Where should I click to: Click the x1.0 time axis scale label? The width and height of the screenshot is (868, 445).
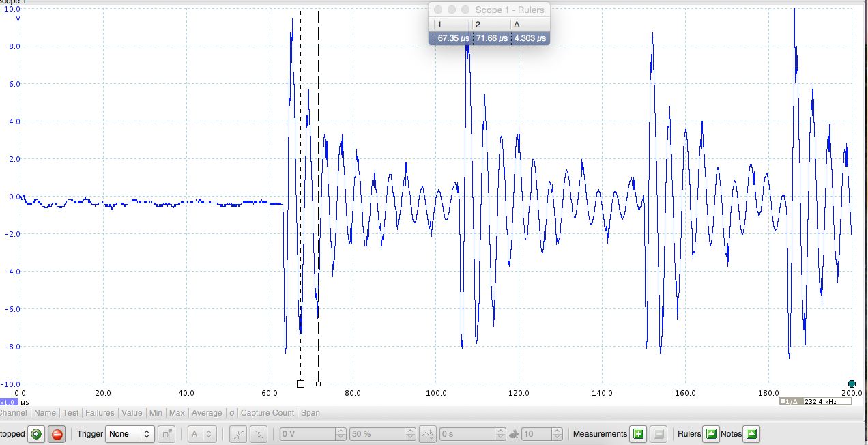[9, 403]
